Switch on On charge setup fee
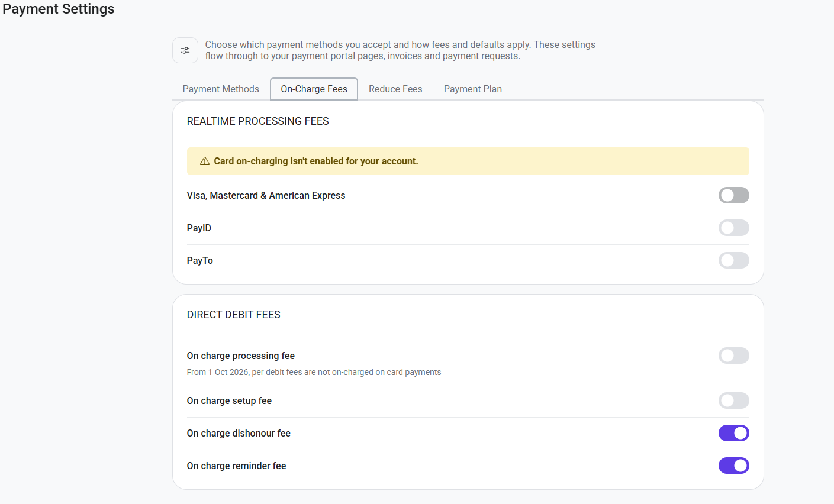The height and width of the screenshot is (504, 834). [733, 400]
